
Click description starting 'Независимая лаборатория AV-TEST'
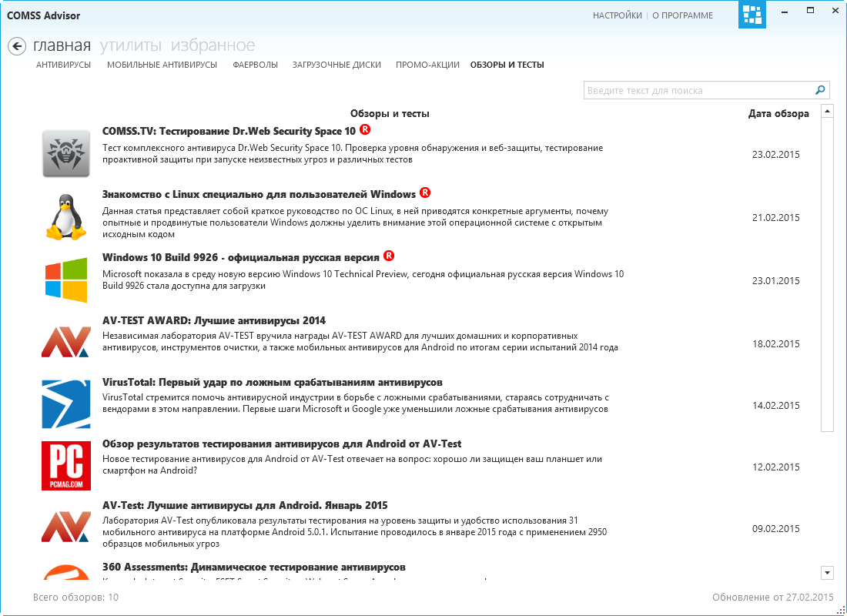(x=360, y=342)
